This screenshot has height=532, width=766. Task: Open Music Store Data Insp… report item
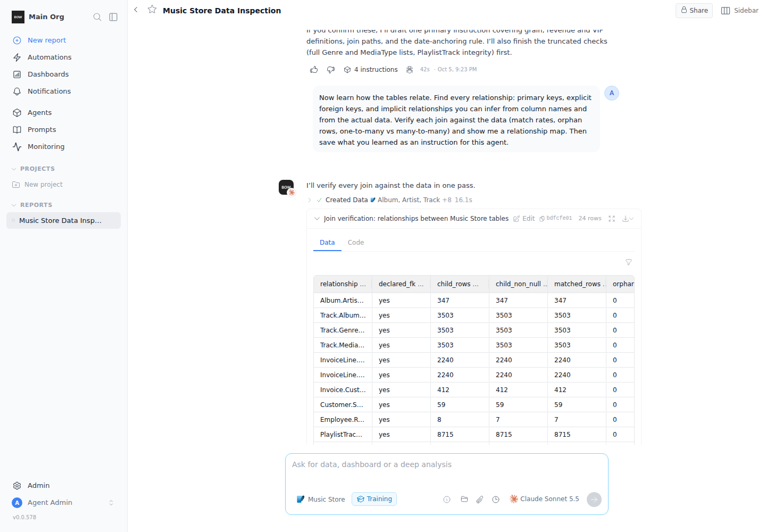63,221
